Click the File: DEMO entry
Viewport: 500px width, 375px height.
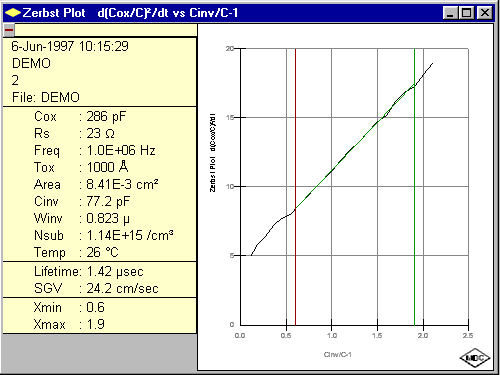click(x=46, y=97)
